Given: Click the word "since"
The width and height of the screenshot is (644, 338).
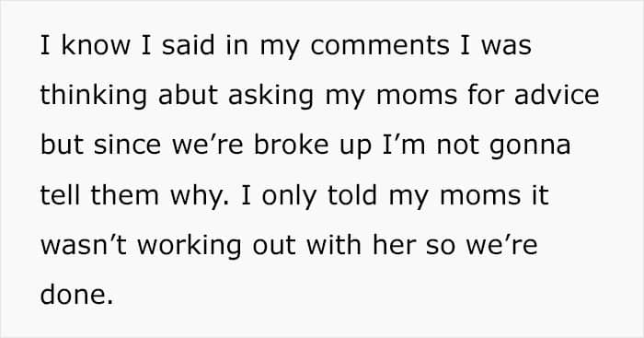Looking at the screenshot, I should [x=127, y=146].
